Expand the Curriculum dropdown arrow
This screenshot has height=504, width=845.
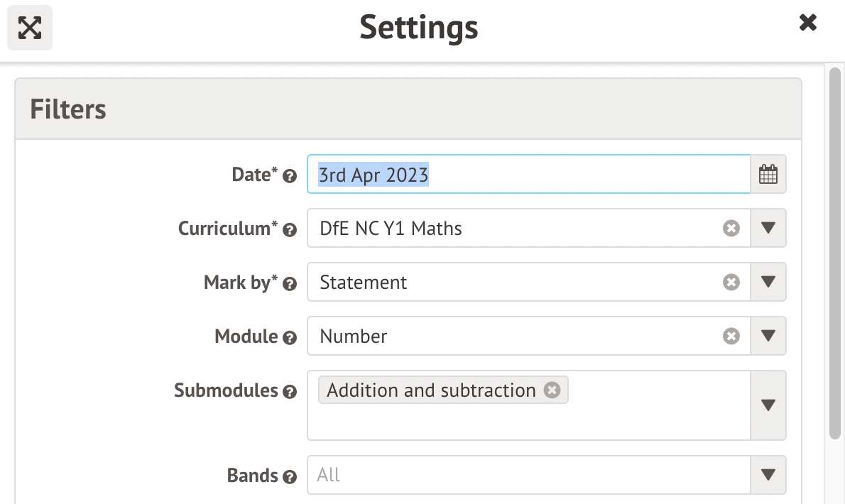tap(768, 229)
